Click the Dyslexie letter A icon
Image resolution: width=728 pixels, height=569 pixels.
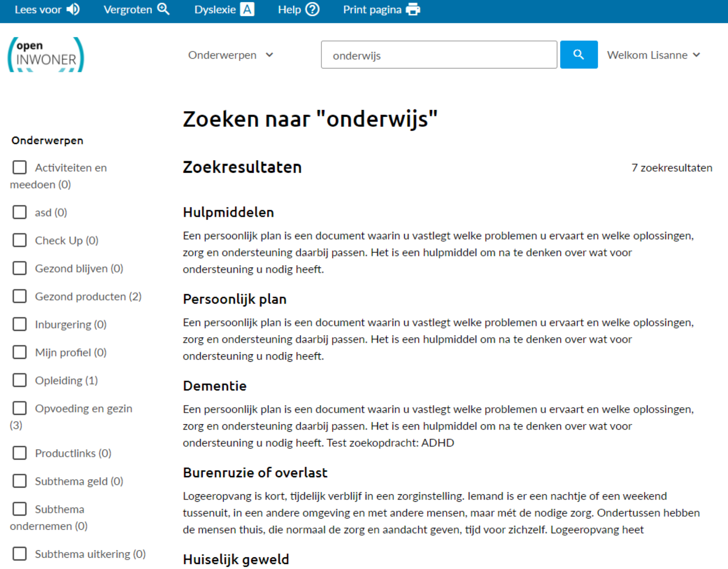[247, 9]
